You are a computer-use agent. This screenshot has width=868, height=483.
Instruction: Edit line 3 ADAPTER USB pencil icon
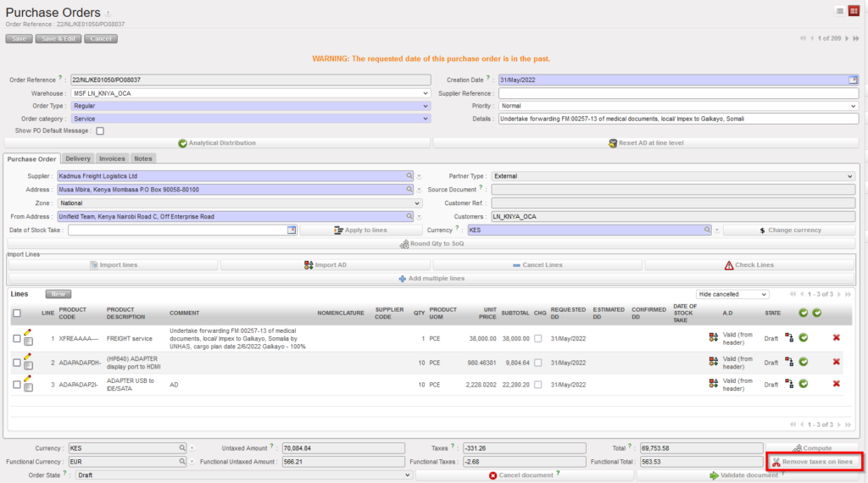pos(28,379)
